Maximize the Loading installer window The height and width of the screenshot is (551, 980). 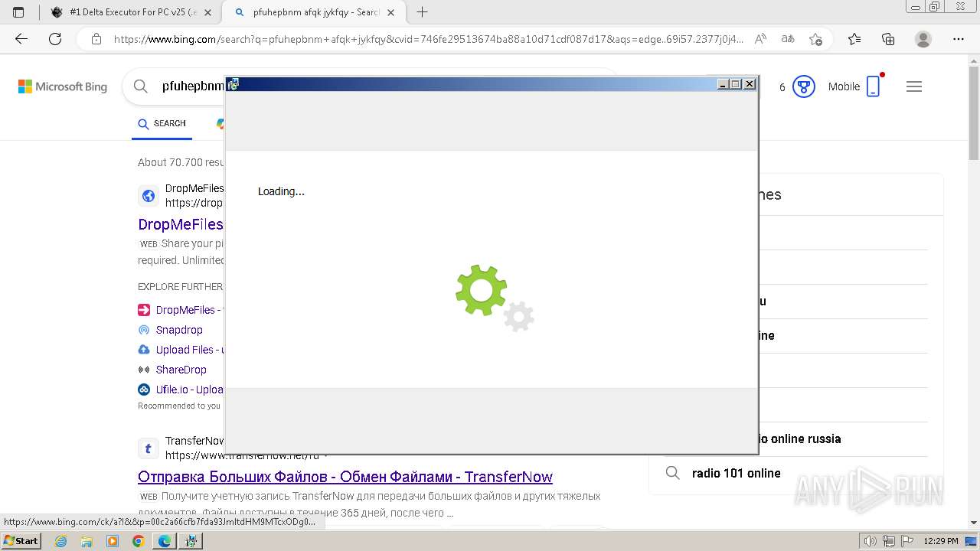pyautogui.click(x=736, y=84)
